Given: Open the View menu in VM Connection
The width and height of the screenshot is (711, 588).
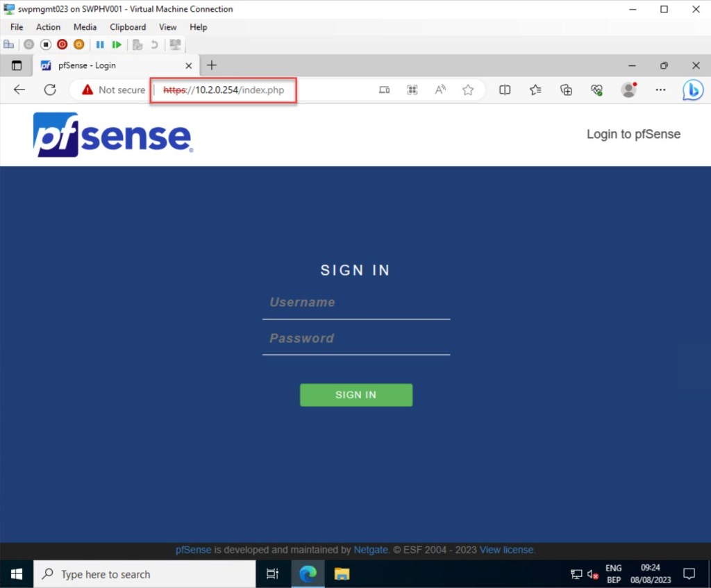Looking at the screenshot, I should 167,27.
